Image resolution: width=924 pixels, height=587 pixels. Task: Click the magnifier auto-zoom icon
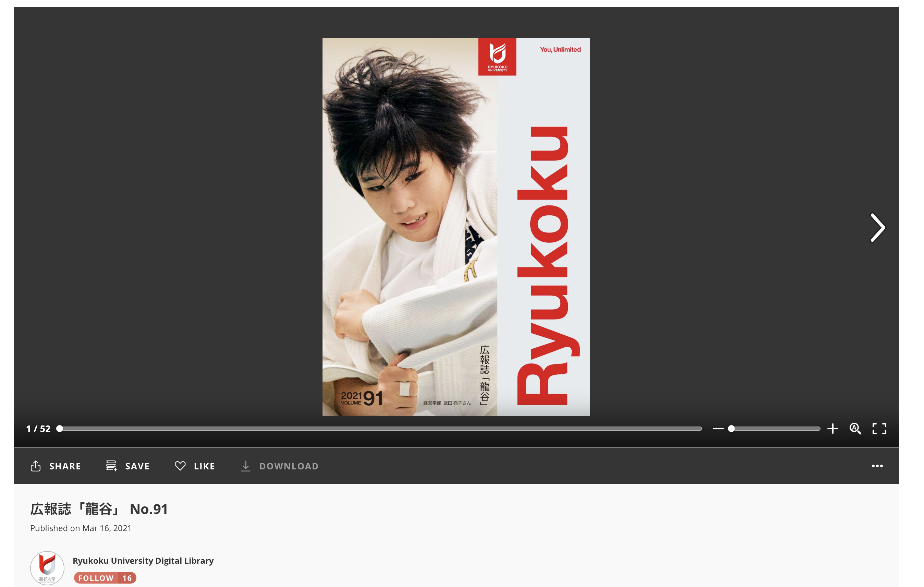pyautogui.click(x=855, y=429)
